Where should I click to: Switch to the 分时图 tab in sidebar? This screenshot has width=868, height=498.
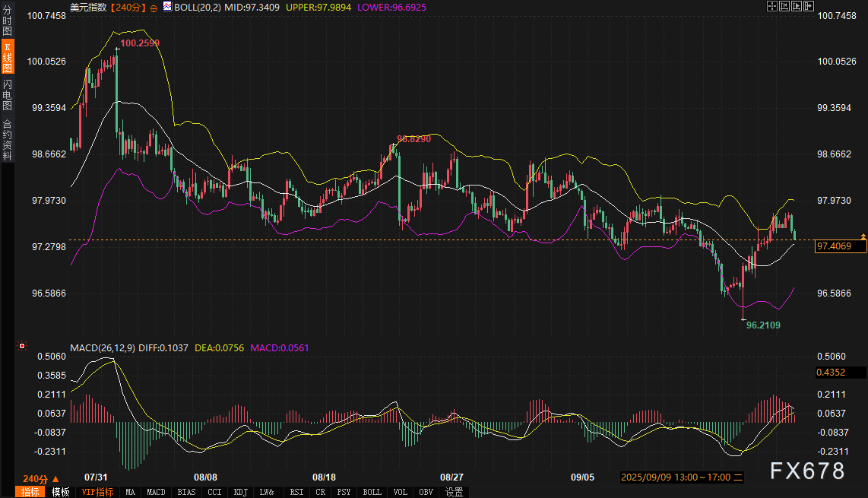pos(7,21)
